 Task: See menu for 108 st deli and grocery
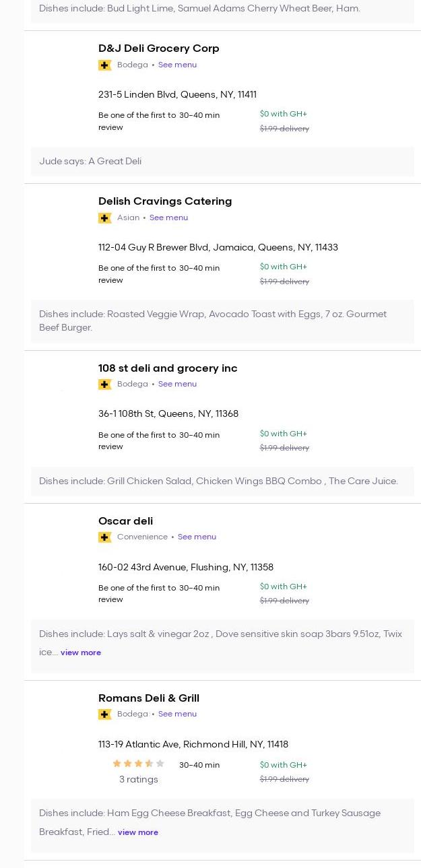(177, 385)
